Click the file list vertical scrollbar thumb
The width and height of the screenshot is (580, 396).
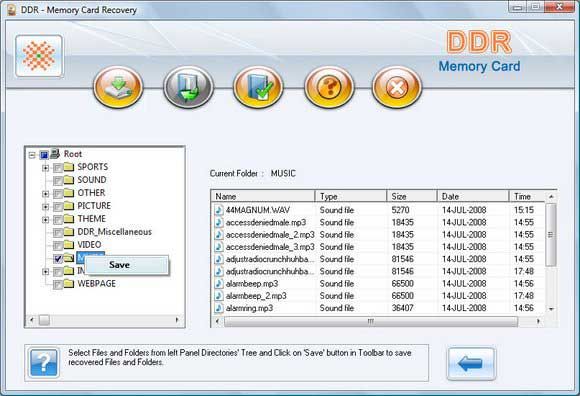pyautogui.click(x=551, y=235)
